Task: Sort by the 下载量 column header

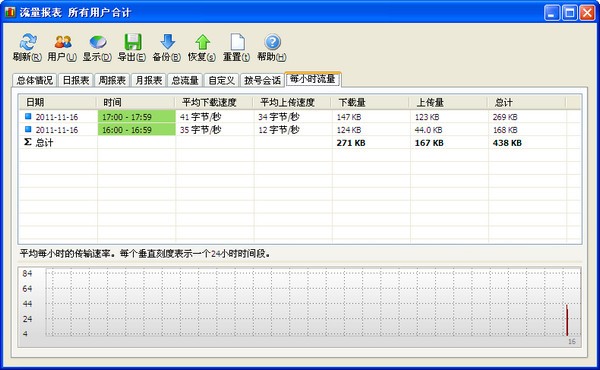Action: coord(370,103)
